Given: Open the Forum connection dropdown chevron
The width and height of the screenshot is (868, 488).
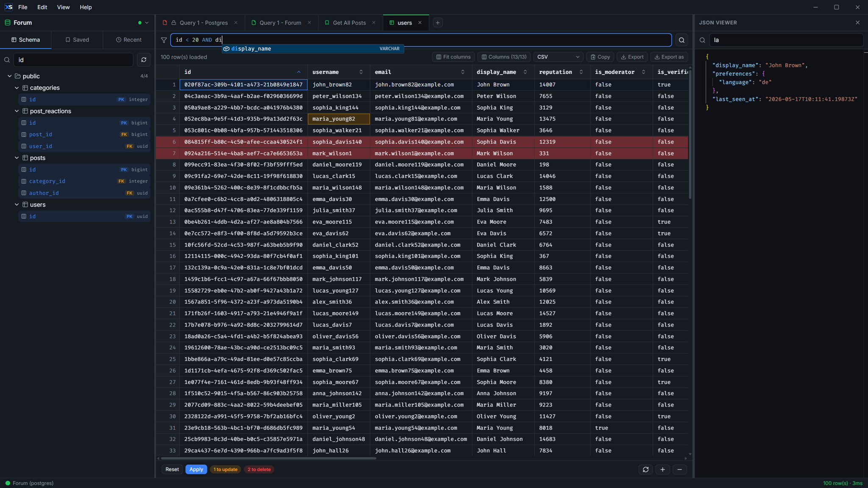Looking at the screenshot, I should tap(147, 23).
